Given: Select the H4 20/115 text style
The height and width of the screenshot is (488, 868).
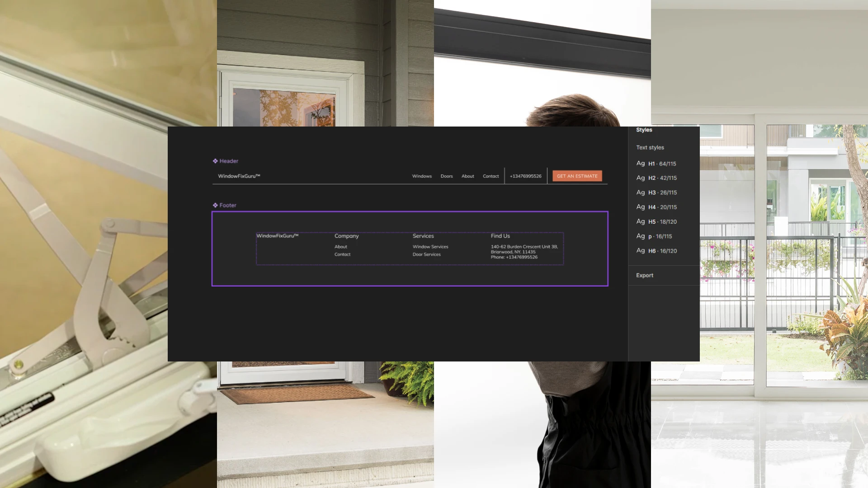Looking at the screenshot, I should tap(656, 207).
